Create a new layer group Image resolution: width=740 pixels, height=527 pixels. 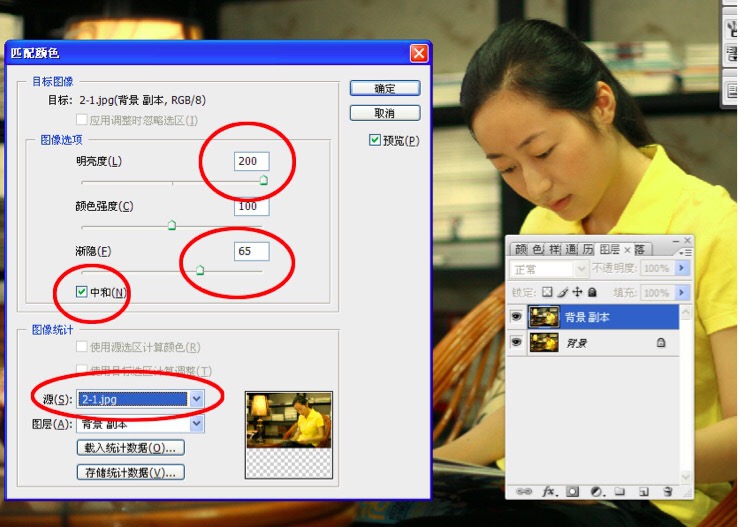point(620,492)
